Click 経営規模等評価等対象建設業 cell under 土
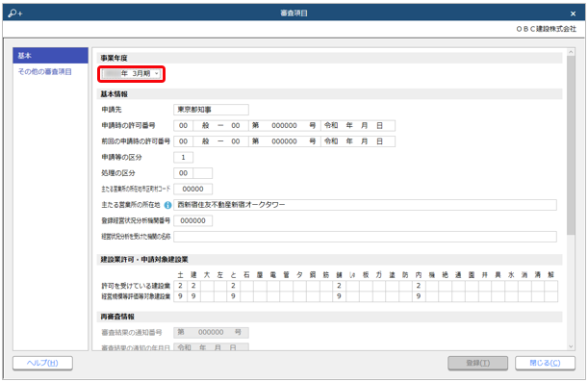 [180, 296]
